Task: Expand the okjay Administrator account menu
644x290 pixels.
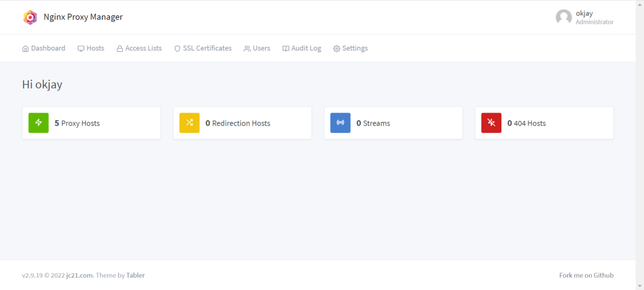Action: coord(584,17)
